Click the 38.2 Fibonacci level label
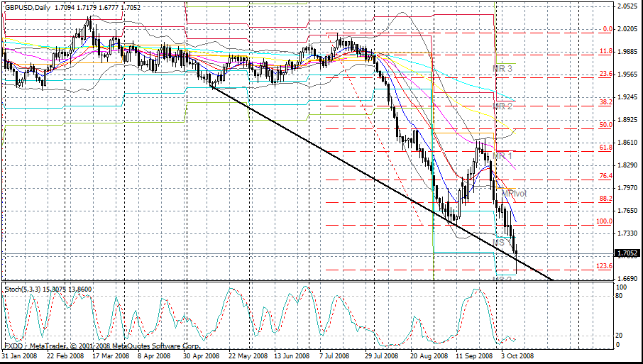Viewport: 643px width, 364px height. pos(605,102)
